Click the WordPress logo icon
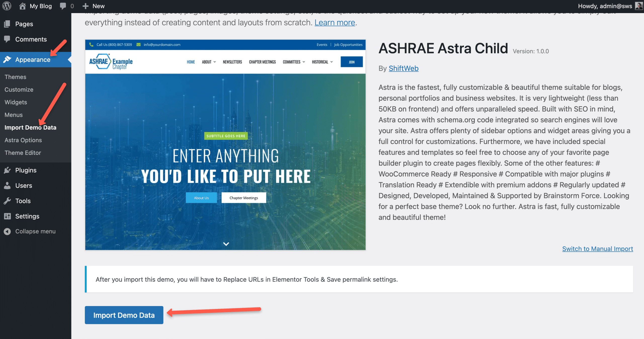The width and height of the screenshot is (644, 339). (7, 6)
